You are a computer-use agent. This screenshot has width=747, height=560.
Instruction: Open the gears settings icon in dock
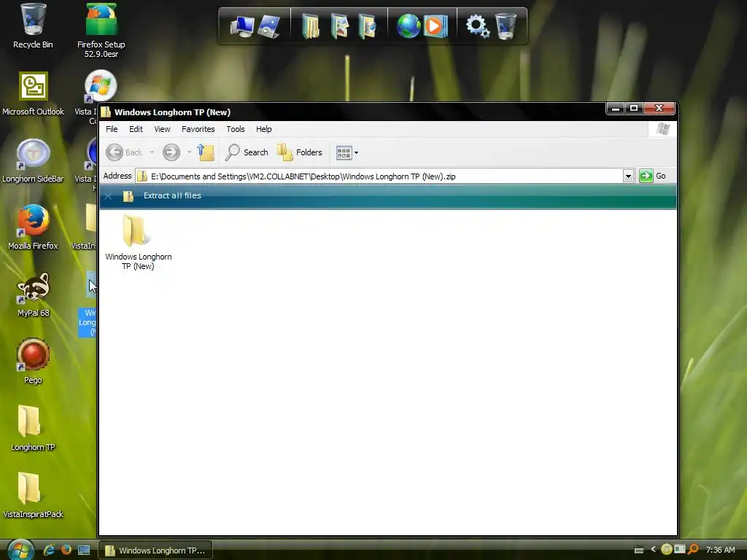click(477, 26)
